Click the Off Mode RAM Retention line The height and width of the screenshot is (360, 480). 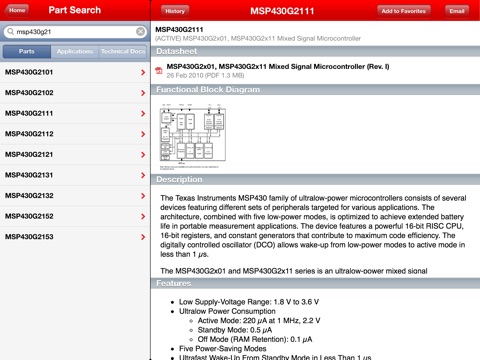[255, 339]
